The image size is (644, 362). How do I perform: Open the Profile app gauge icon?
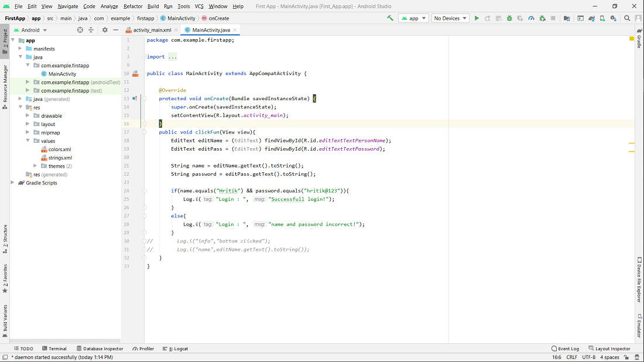tap(531, 18)
